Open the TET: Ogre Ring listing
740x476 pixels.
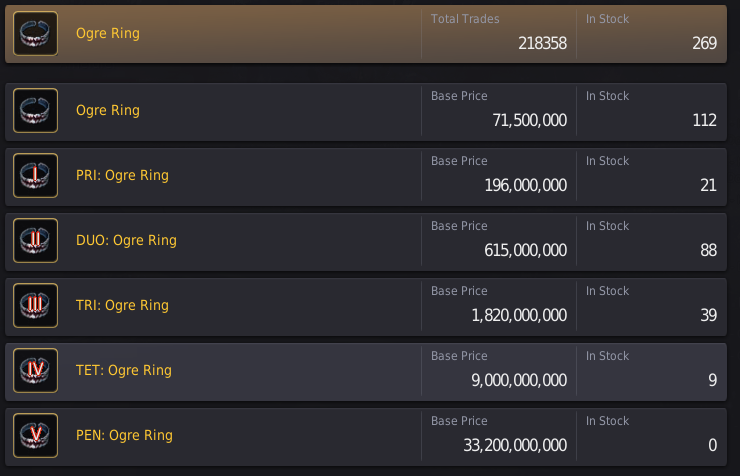[366, 372]
